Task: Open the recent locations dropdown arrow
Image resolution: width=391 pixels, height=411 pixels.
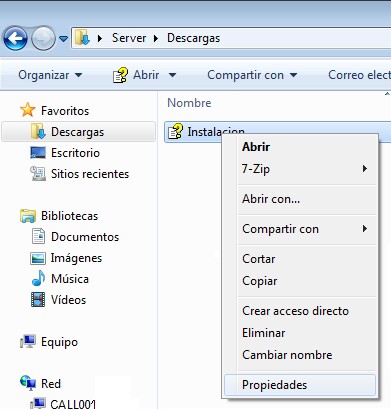Action: coord(63,39)
